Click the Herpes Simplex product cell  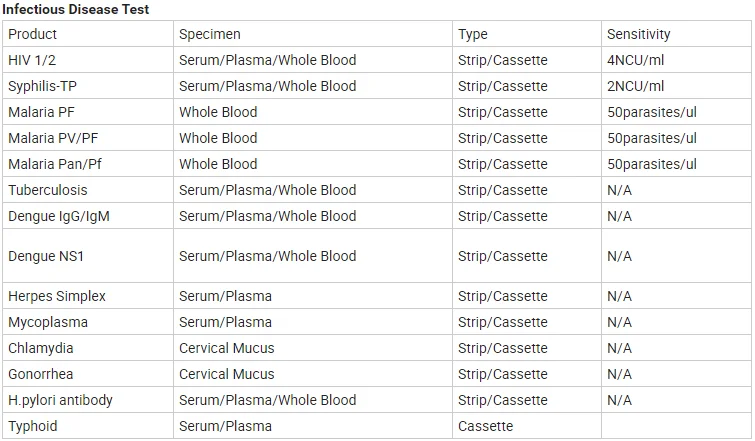pyautogui.click(x=57, y=296)
